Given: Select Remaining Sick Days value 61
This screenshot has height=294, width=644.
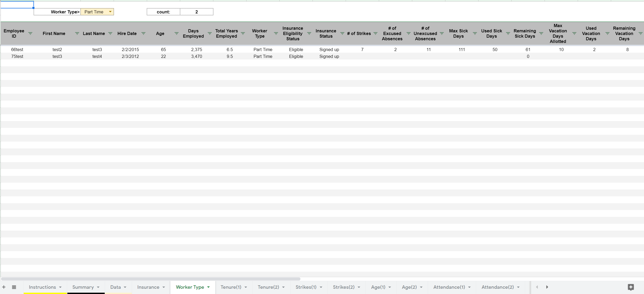Looking at the screenshot, I should click(x=528, y=49).
